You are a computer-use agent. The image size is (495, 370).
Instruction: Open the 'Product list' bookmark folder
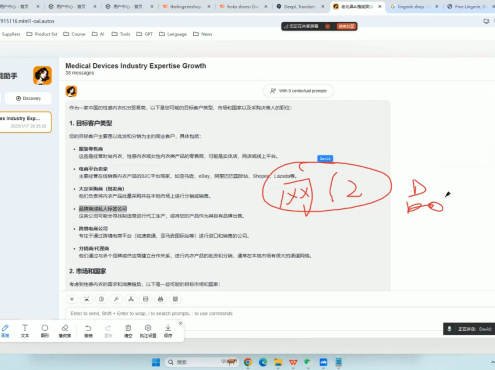click(x=42, y=34)
